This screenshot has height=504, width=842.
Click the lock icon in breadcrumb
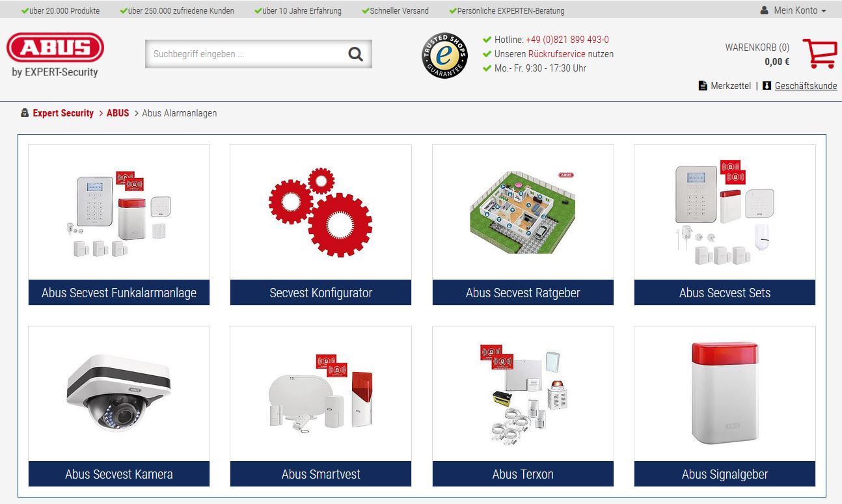click(x=25, y=113)
